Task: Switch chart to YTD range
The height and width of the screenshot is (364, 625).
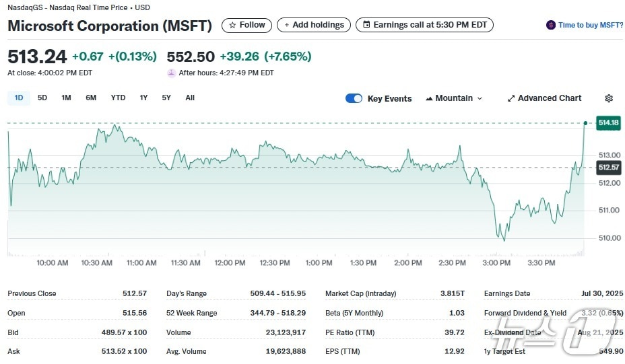Action: pos(118,98)
